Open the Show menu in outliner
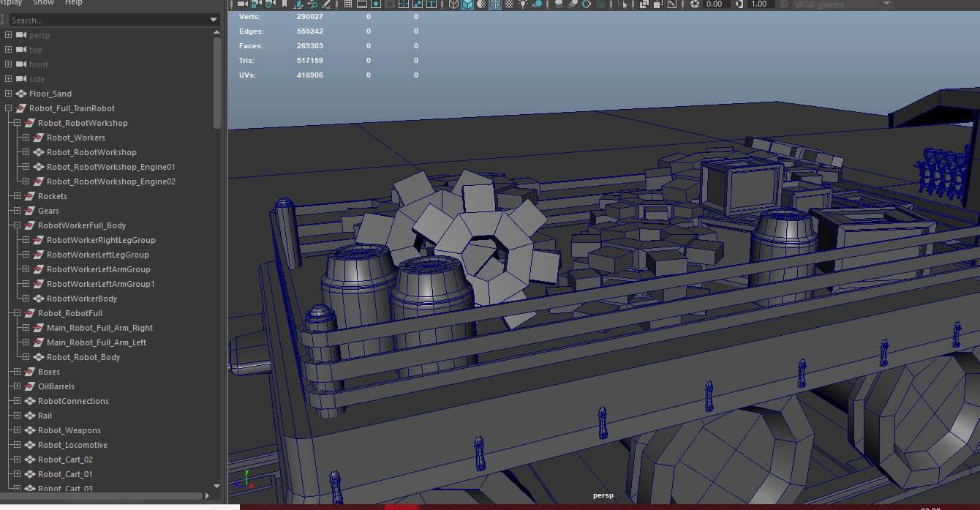This screenshot has height=510, width=980. [x=43, y=3]
